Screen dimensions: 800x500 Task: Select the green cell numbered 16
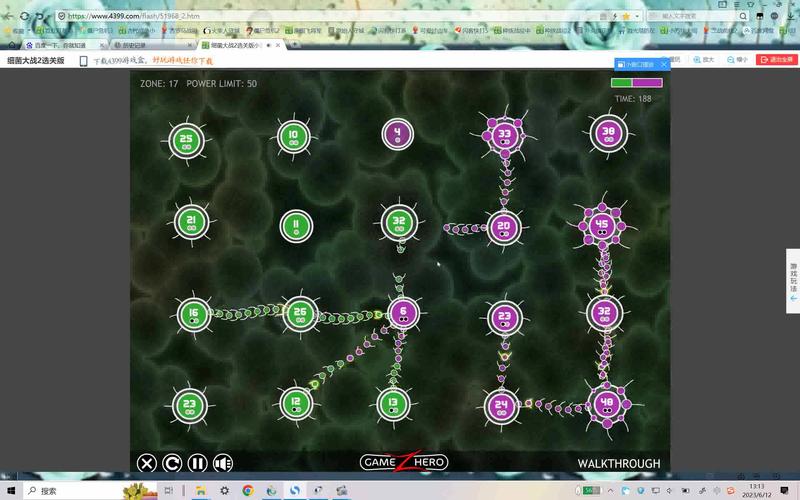tap(193, 314)
